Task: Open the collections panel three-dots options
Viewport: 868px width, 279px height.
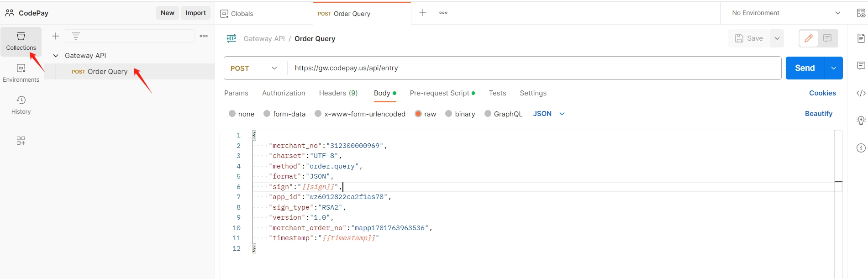Action: coord(204,36)
